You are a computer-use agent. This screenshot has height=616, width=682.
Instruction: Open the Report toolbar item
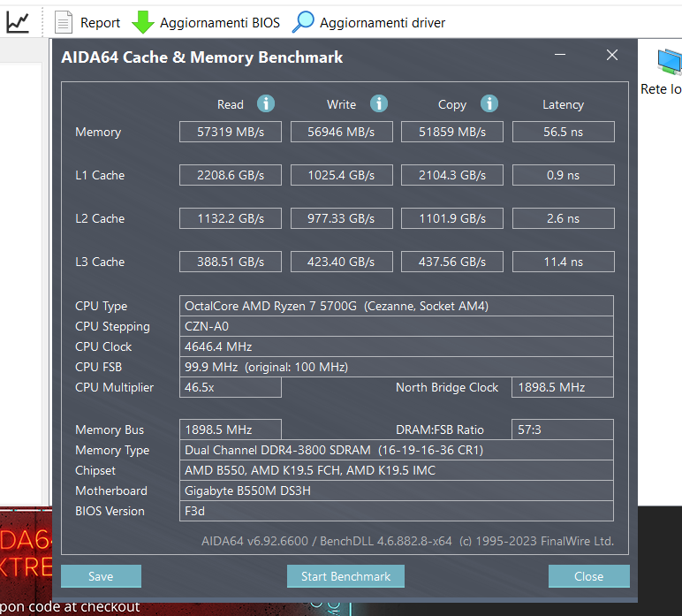click(x=100, y=23)
